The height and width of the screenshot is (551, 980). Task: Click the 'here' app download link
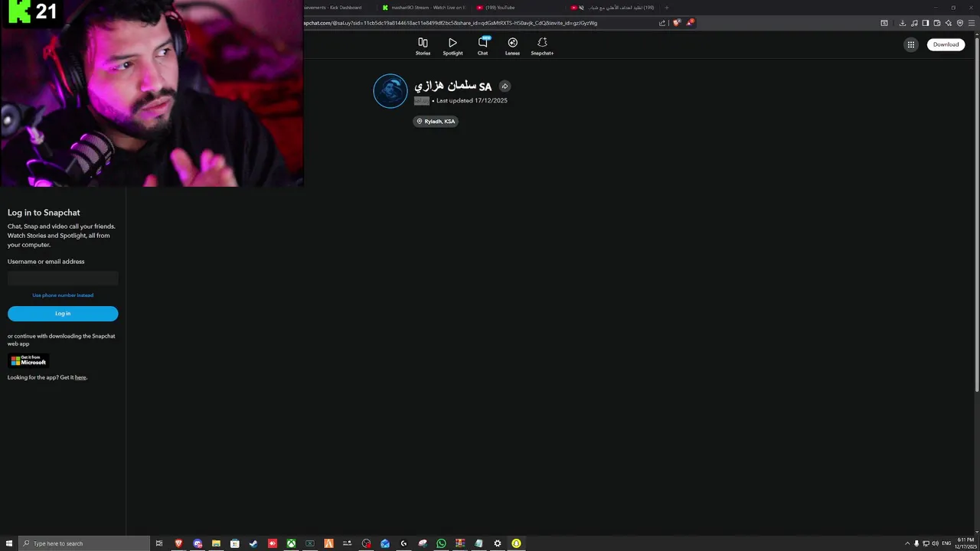coord(80,377)
